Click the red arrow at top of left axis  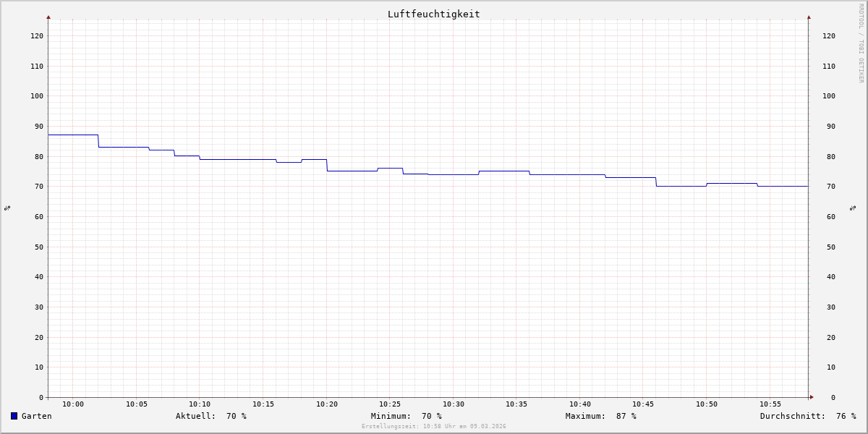48,17
